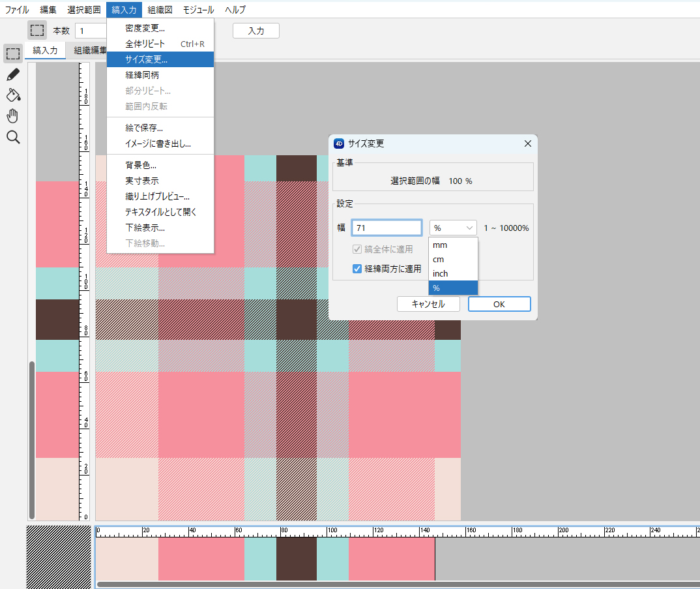Choose cm from the unit list

click(453, 259)
